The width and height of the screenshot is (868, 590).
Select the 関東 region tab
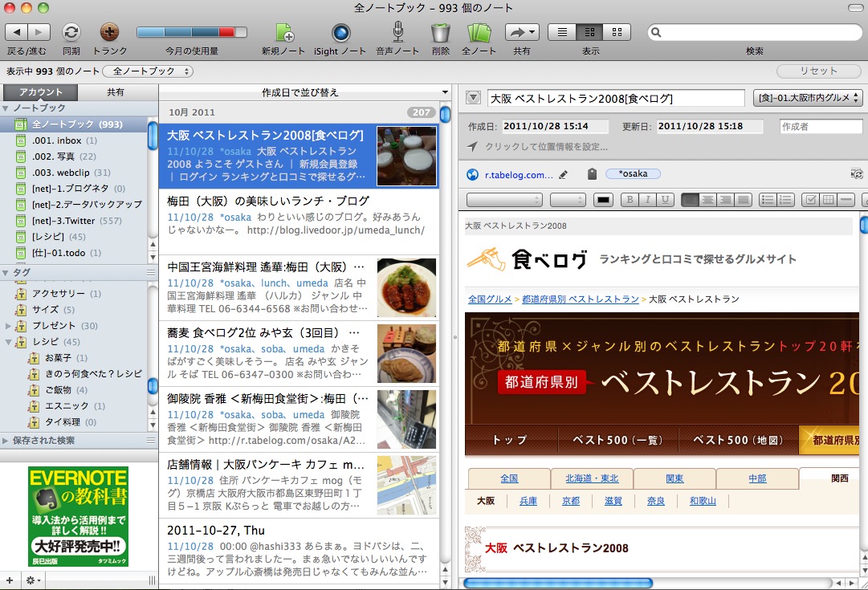[x=674, y=478]
